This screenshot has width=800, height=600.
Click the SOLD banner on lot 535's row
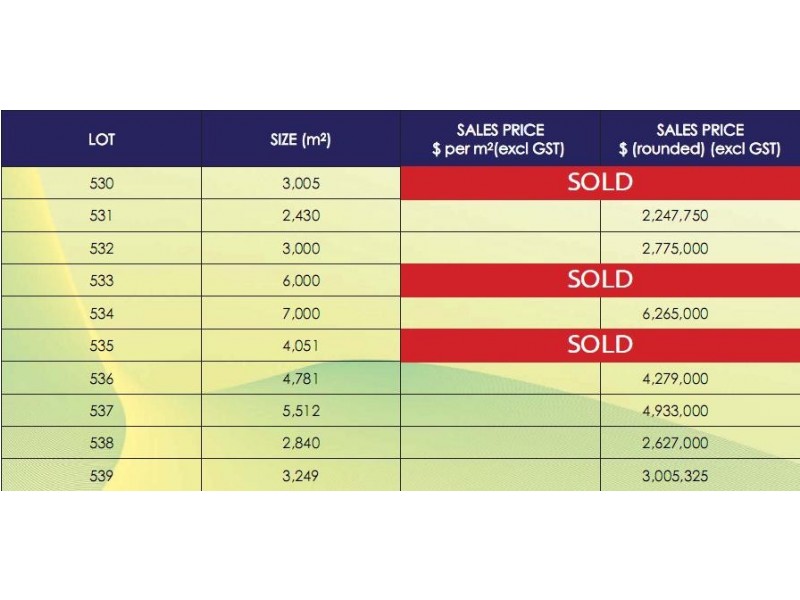tap(600, 344)
